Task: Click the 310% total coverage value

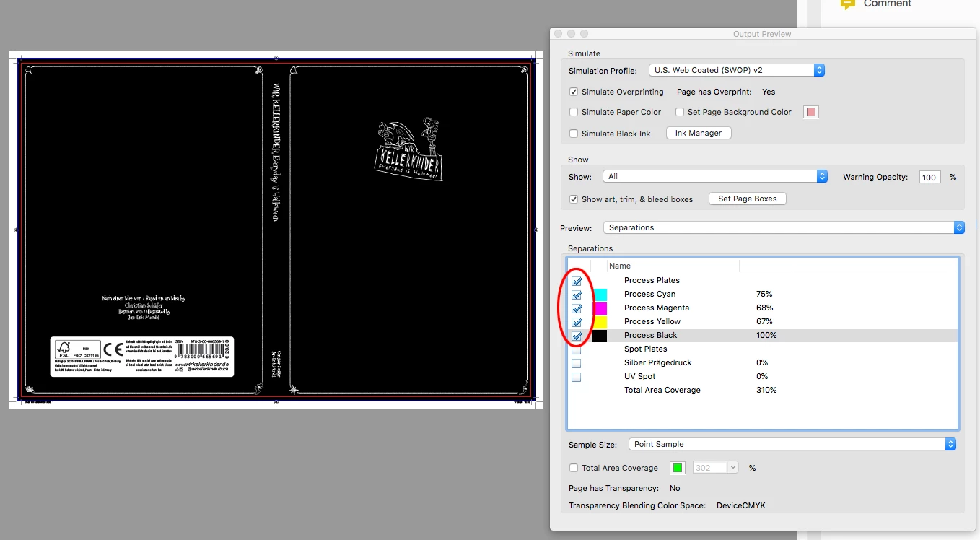Action: click(x=766, y=390)
